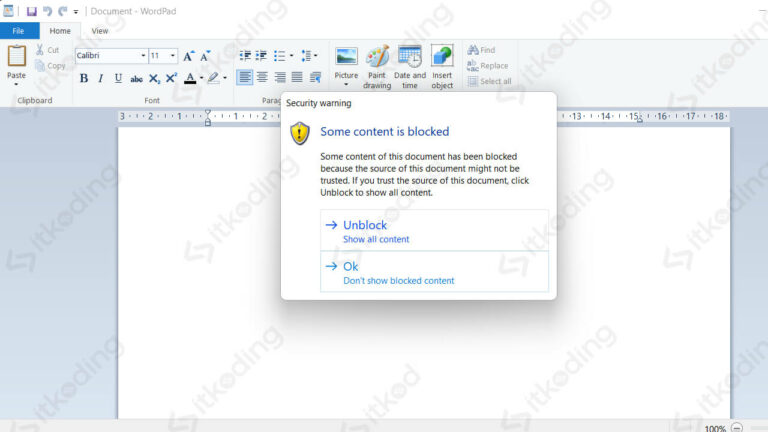Open the bullet list style dropdown
The height and width of the screenshot is (432, 768).
pos(291,56)
